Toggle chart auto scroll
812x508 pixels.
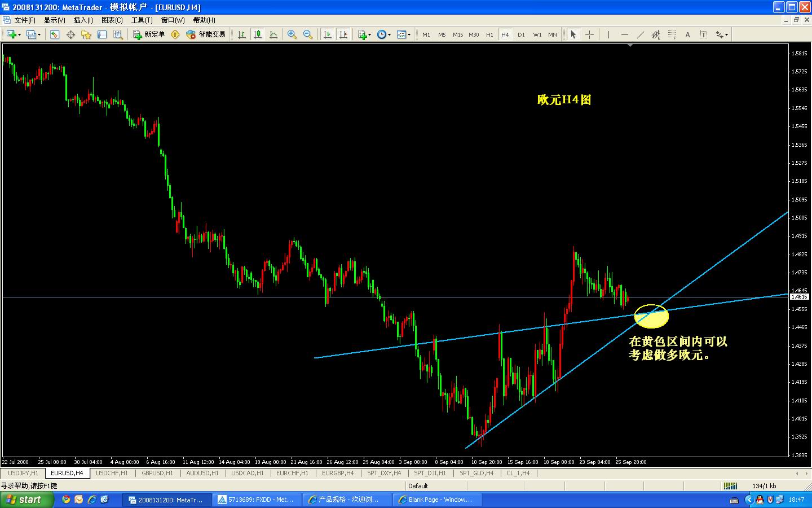coord(327,34)
